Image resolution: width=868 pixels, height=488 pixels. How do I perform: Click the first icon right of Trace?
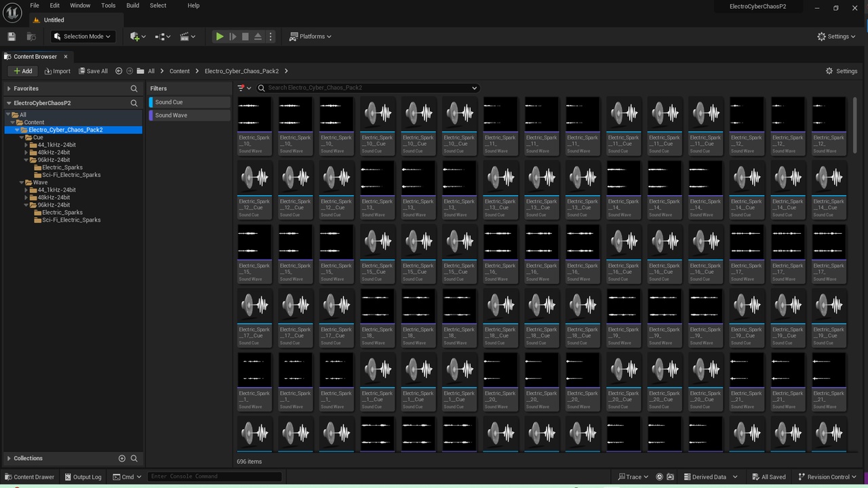[658, 476]
